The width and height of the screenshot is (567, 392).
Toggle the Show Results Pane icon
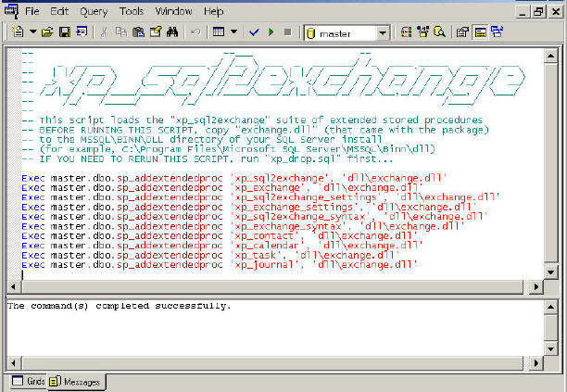click(x=480, y=32)
